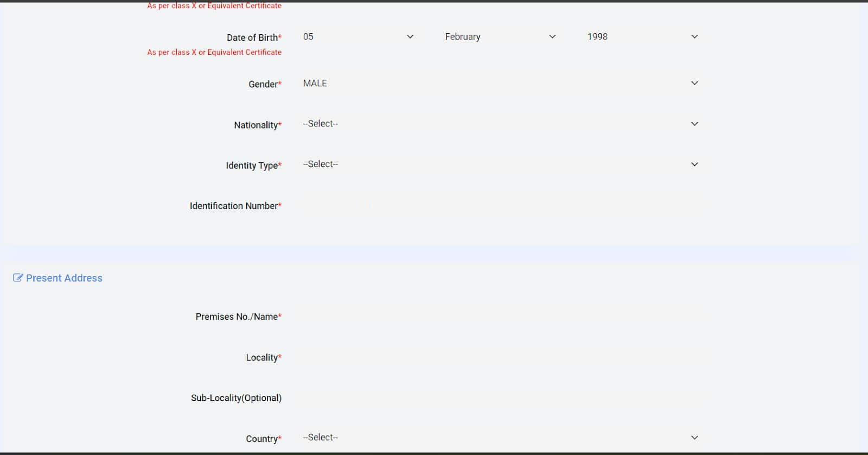Open the Nationality select dropdown
Screen dimensions: 868x455
coord(500,124)
